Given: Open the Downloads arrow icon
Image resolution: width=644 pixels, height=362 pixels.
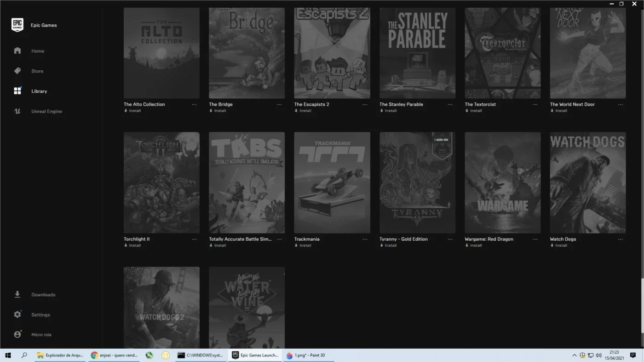Looking at the screenshot, I should 17,294.
